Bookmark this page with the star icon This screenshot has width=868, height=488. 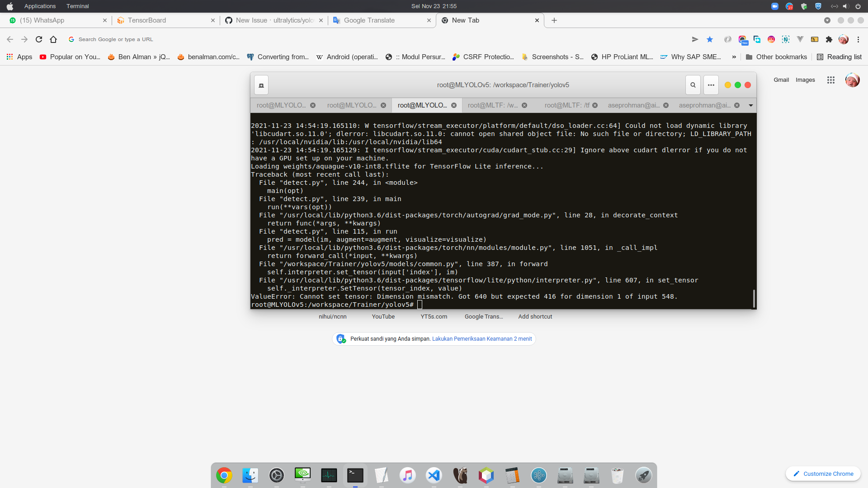coord(710,39)
